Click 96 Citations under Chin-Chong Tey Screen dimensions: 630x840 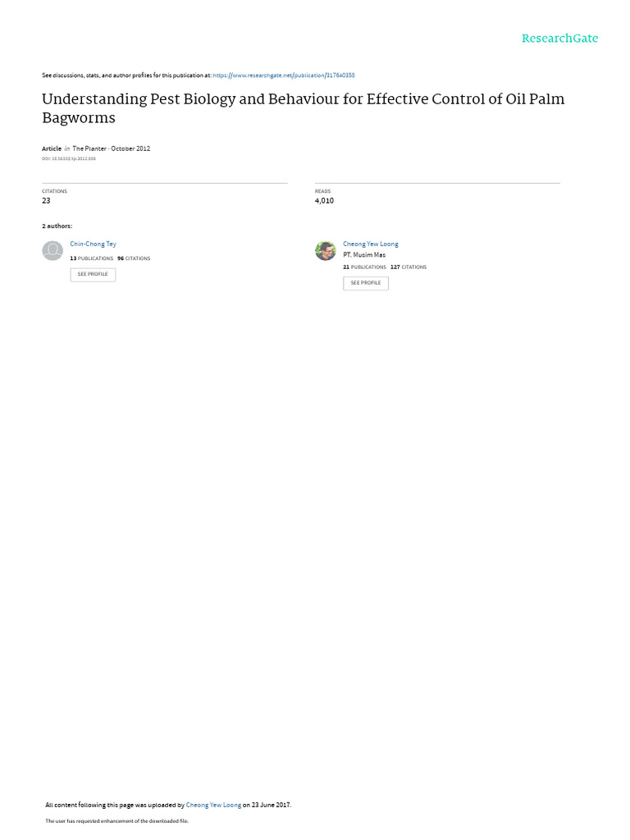134,258
